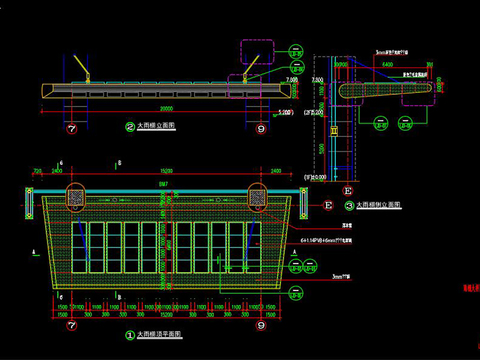
Task: Pick left detail callout bubble under side elevation canopy
Action: (381, 123)
